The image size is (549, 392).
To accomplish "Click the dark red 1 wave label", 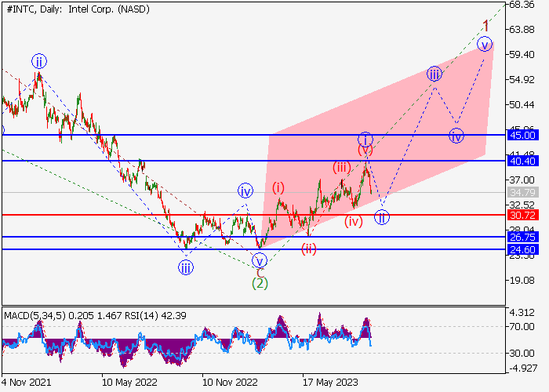I will 485,26.
